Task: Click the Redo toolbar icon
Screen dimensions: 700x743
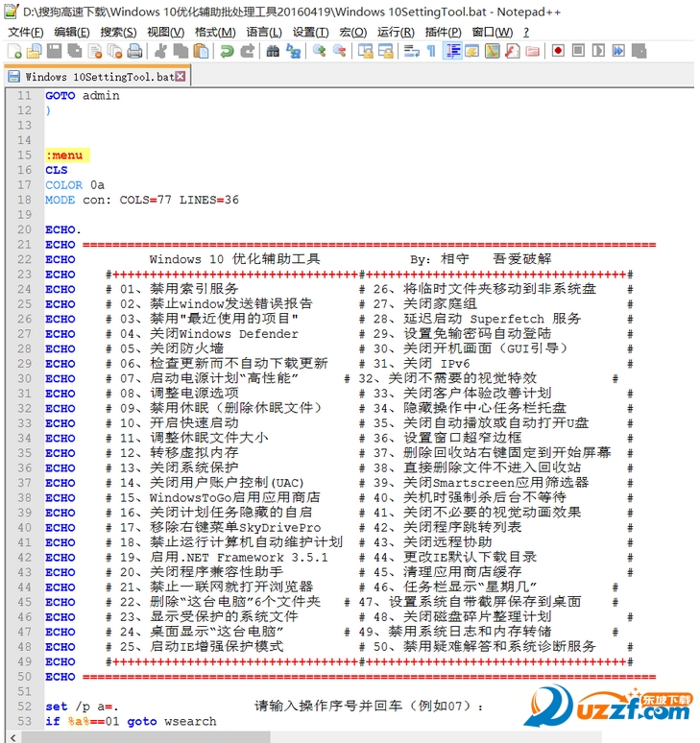Action: tap(247, 51)
